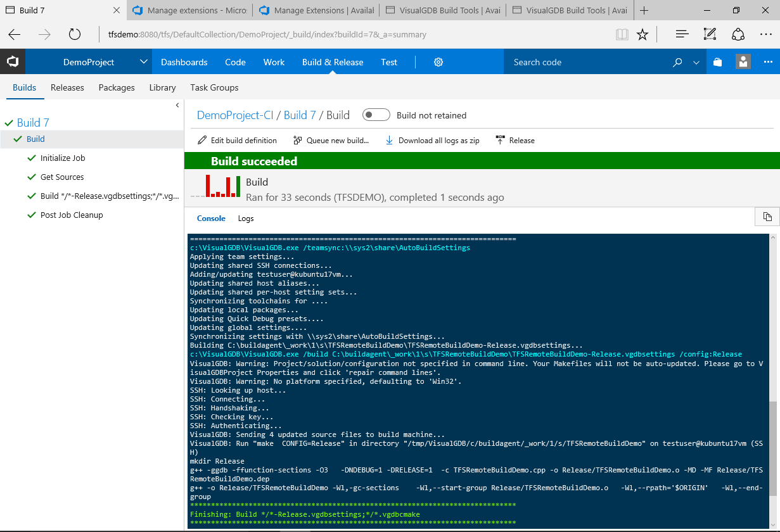The height and width of the screenshot is (532, 780).
Task: Click Queue new build
Action: click(331, 141)
